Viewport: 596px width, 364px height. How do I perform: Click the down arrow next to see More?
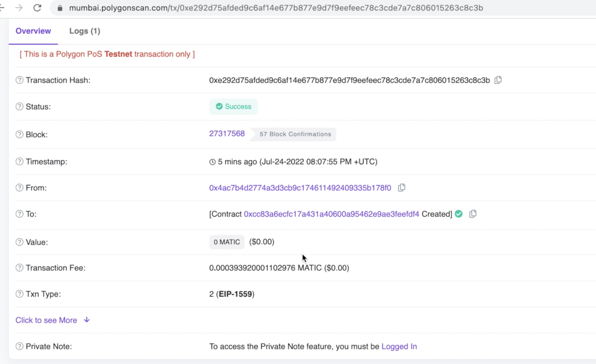(87, 320)
